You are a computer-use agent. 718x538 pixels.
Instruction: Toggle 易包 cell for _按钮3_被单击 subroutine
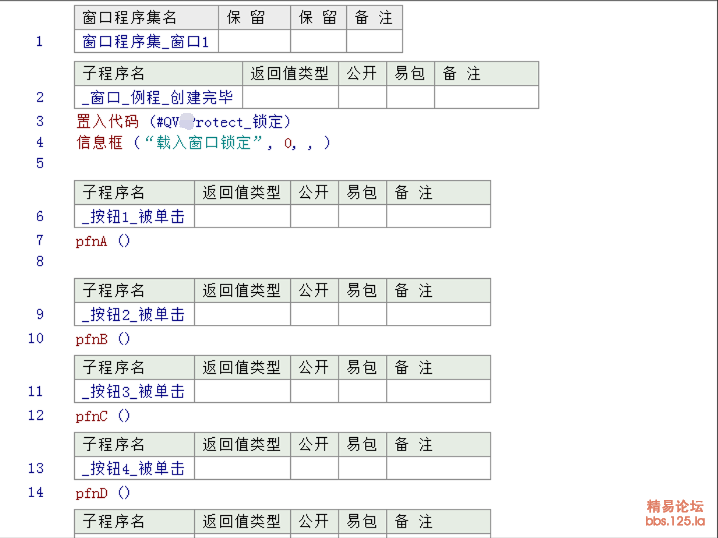tap(362, 391)
